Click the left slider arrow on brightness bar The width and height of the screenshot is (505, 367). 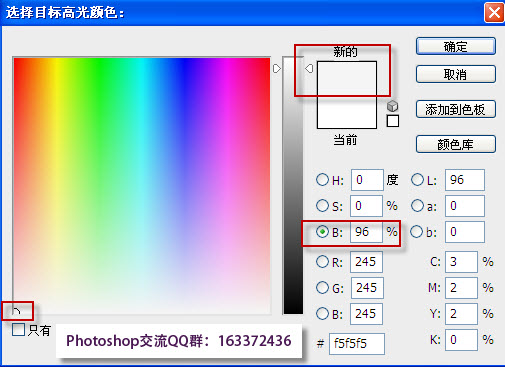(277, 69)
